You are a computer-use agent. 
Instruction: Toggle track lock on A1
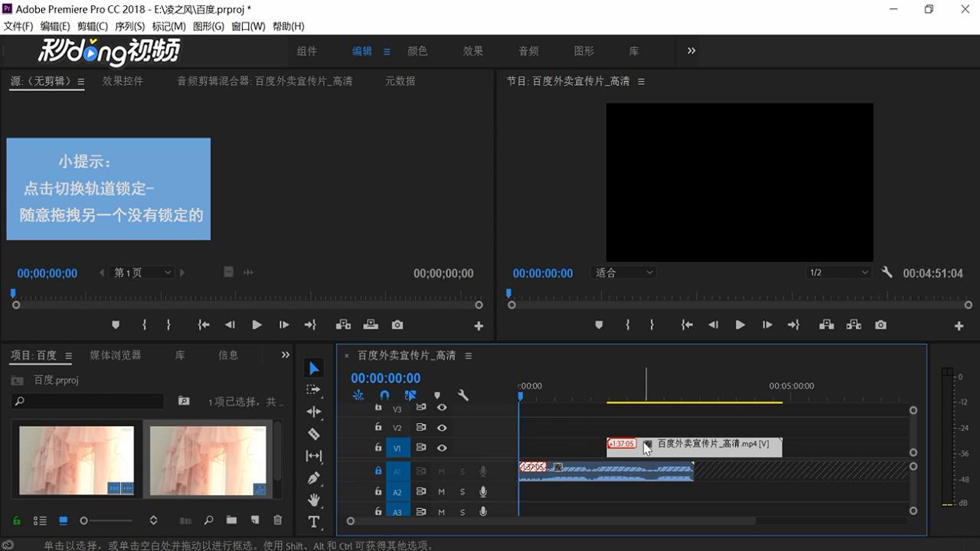[x=377, y=471]
